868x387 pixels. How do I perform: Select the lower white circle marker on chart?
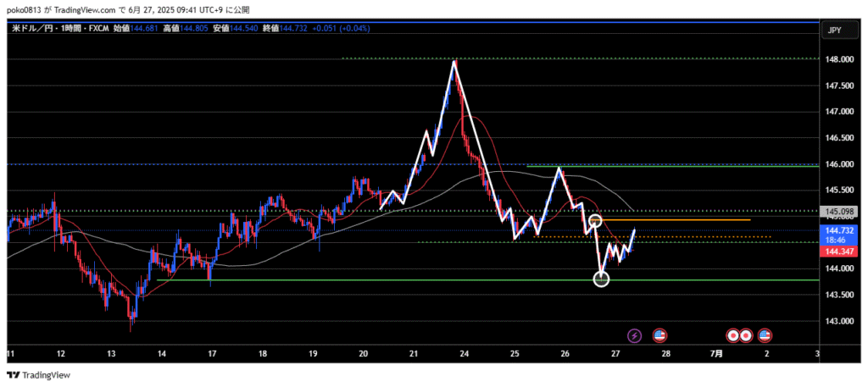(x=601, y=279)
